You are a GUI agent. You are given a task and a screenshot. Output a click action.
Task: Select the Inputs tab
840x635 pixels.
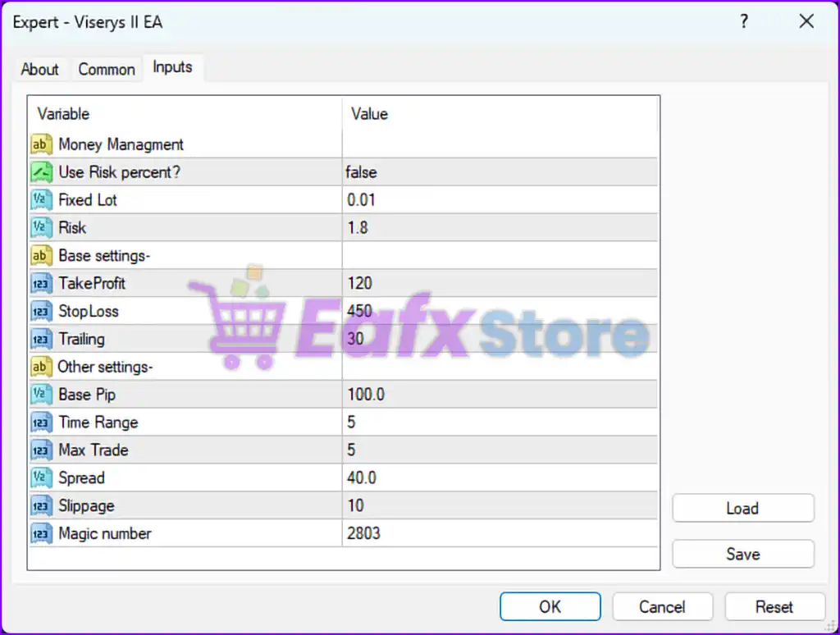tap(172, 67)
